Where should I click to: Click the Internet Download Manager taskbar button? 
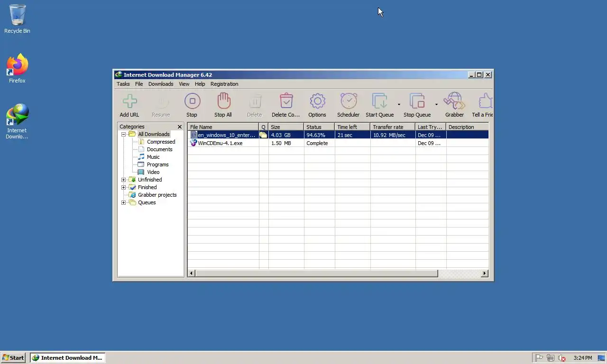(x=68, y=358)
